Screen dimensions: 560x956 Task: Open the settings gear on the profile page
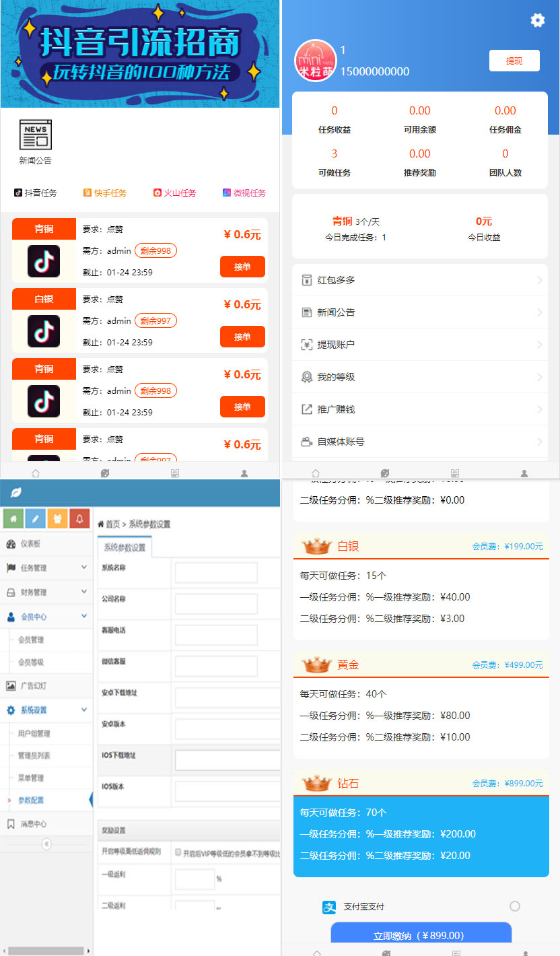(x=537, y=20)
